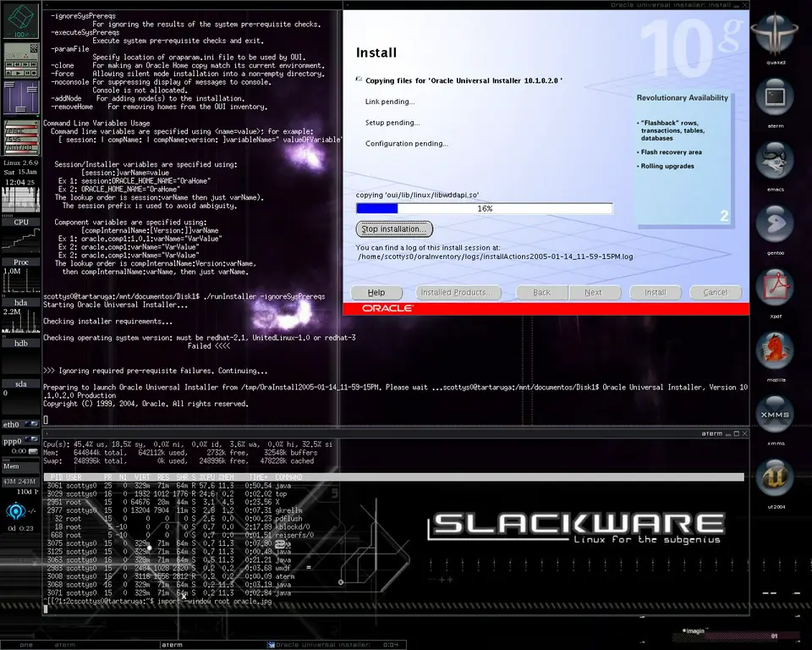Screen dimensions: 812x650
Task: Click the hdb disk monitor label
Action: click(x=21, y=343)
